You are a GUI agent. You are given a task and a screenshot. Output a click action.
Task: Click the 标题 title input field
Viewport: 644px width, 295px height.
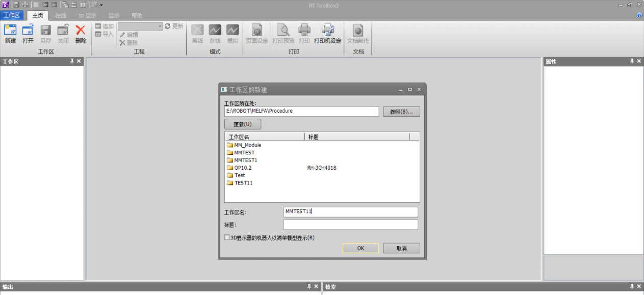(350, 225)
